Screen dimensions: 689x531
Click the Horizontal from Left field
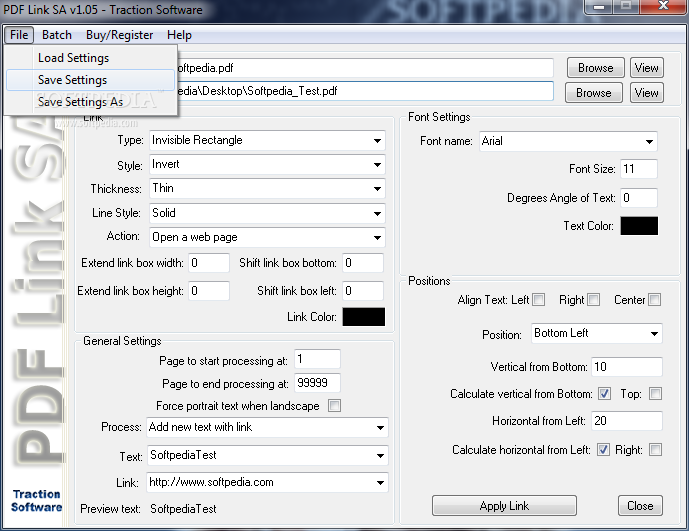pos(627,421)
